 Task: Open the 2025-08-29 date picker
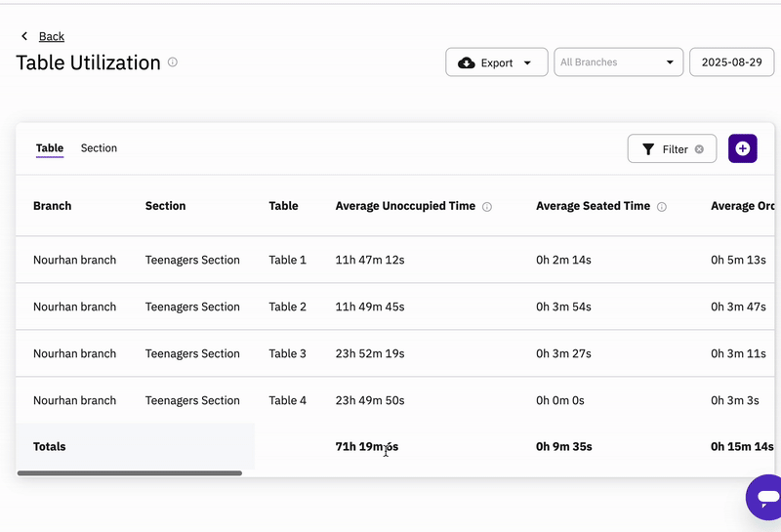[x=731, y=62]
